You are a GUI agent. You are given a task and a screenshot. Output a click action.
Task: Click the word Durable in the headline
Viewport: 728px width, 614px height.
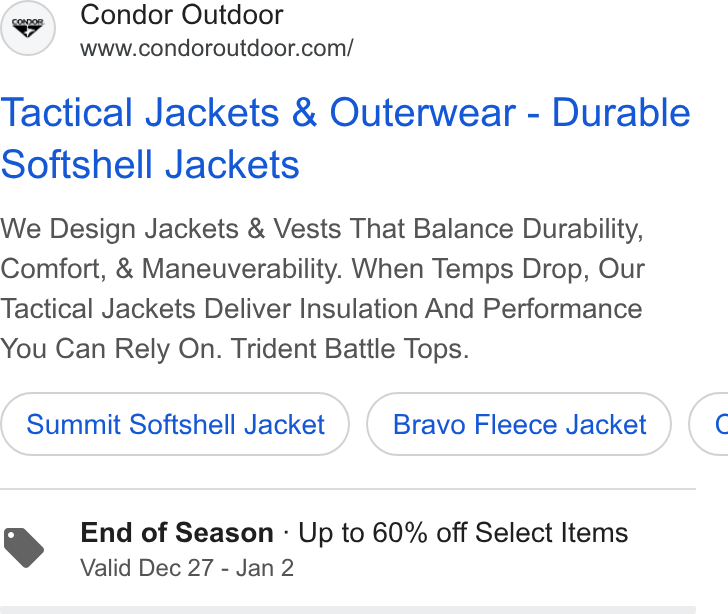(x=621, y=113)
